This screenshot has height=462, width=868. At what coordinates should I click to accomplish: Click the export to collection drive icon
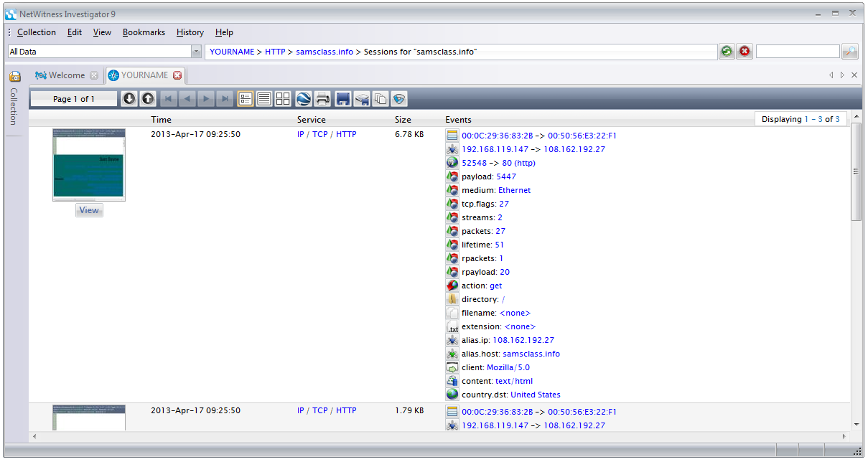click(x=363, y=99)
